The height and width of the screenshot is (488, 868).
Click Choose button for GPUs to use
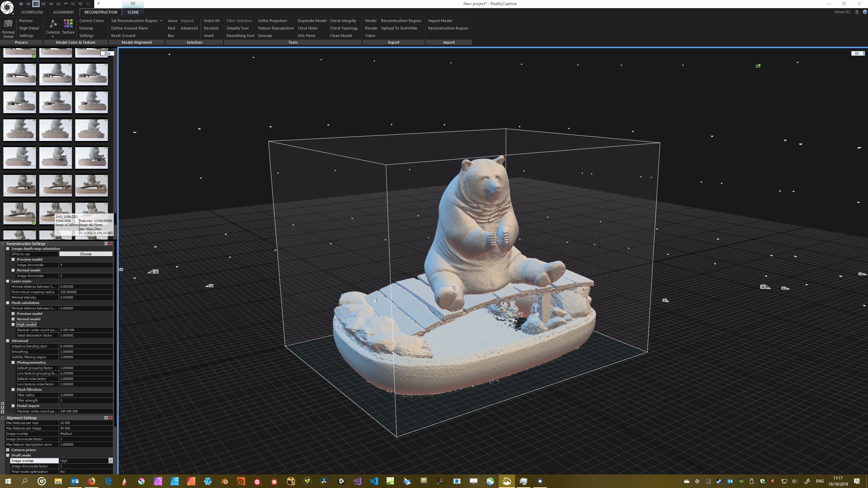pos(86,254)
